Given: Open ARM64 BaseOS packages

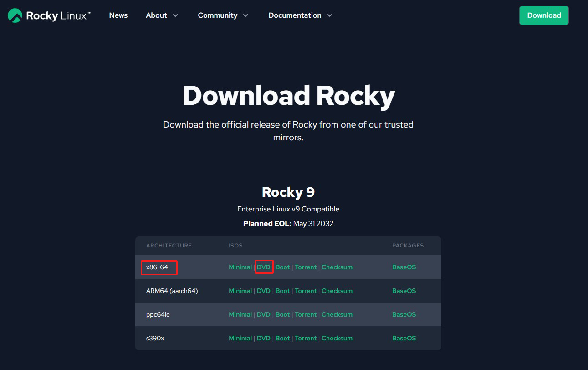Looking at the screenshot, I should 404,291.
